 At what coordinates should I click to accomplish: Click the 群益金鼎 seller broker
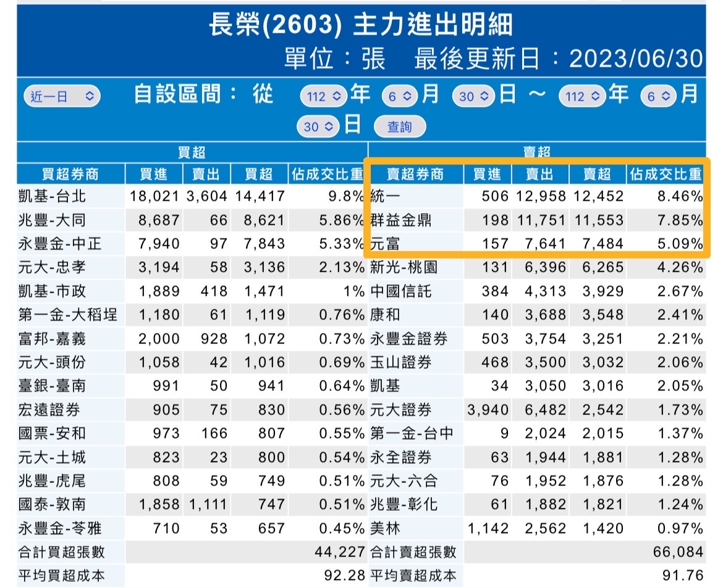[x=400, y=220]
